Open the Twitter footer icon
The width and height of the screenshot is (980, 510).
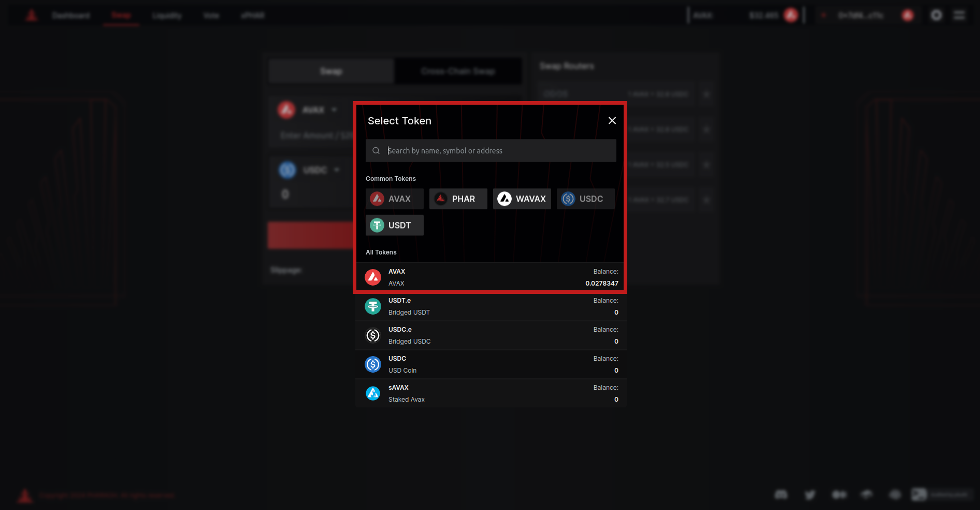tap(810, 494)
